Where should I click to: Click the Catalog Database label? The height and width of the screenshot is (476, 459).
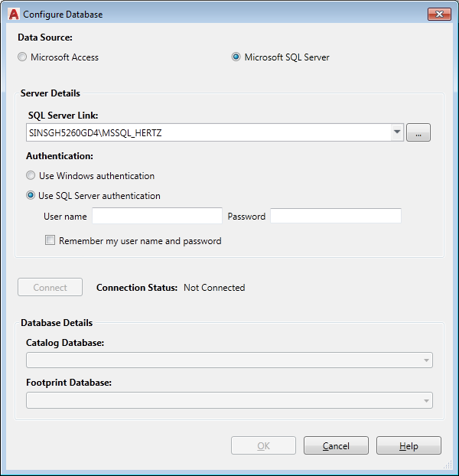[65, 343]
